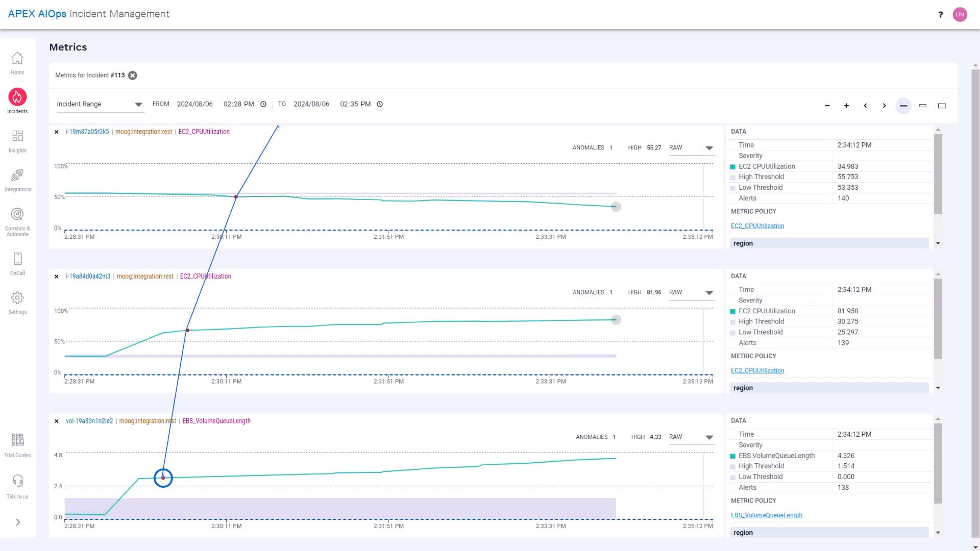
Task: Open RAW dropdown on i-19m87a05r2k5 chart
Action: pos(692,148)
